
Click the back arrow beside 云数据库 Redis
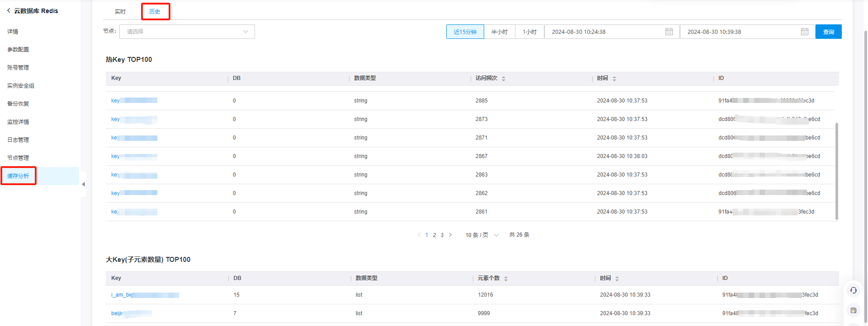pyautogui.click(x=9, y=10)
